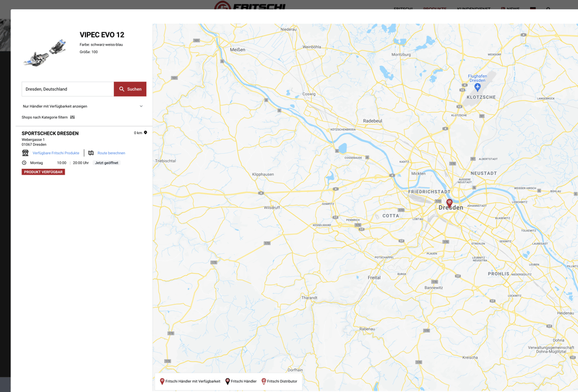The height and width of the screenshot is (392, 578).
Task: Click the Wilsdruff label on the map
Action: [272, 208]
